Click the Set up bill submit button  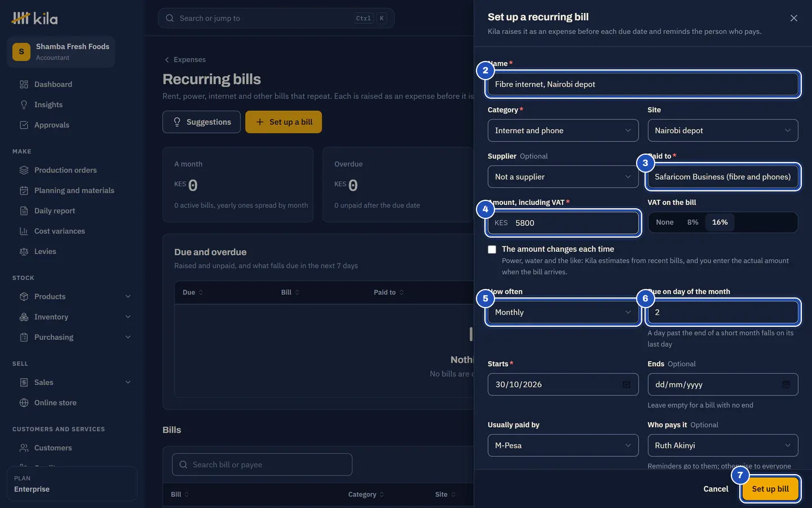770,489
